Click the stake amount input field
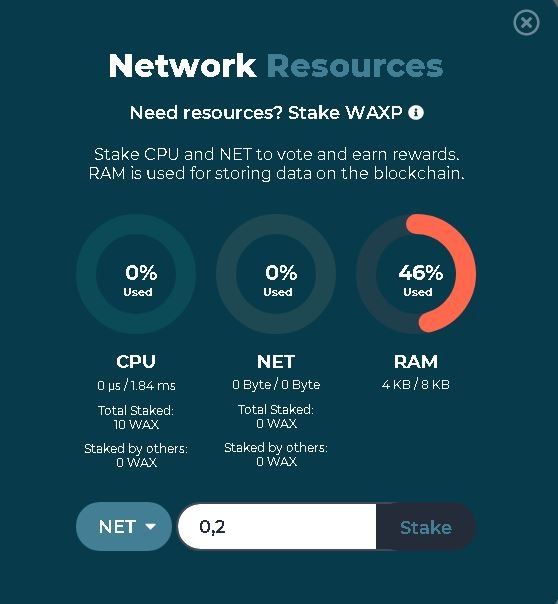The height and width of the screenshot is (604, 558). (x=277, y=526)
